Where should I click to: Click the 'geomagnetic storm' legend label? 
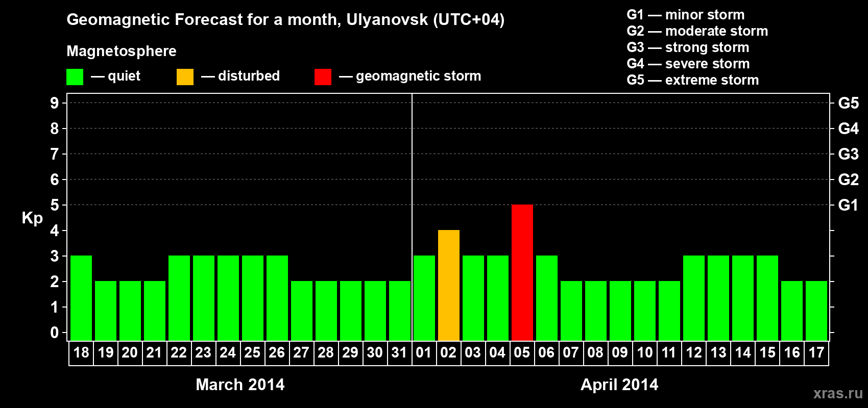pyautogui.click(x=418, y=76)
